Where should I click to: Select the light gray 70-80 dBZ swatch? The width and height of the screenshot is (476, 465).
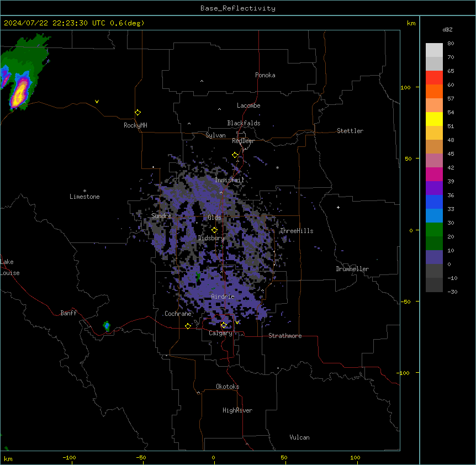coord(434,50)
